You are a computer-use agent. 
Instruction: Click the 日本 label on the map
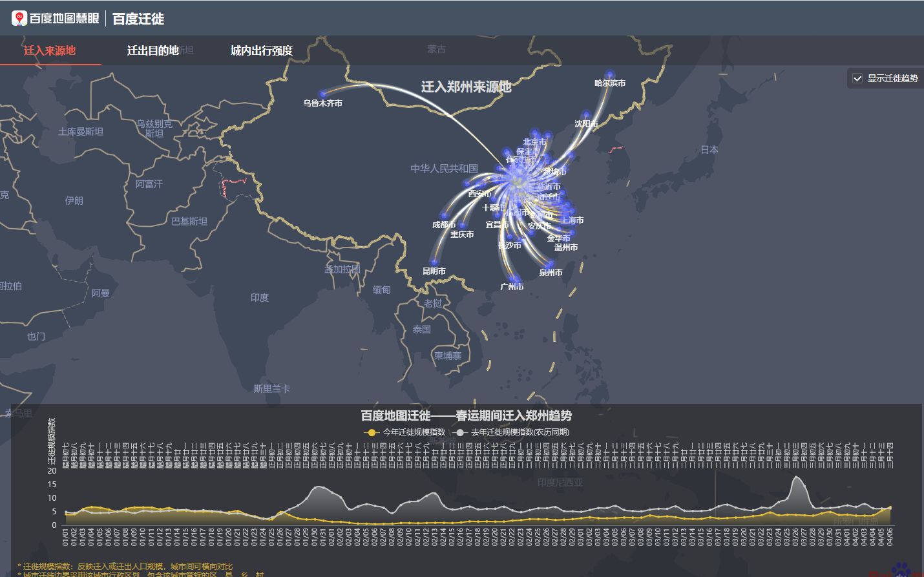click(709, 149)
